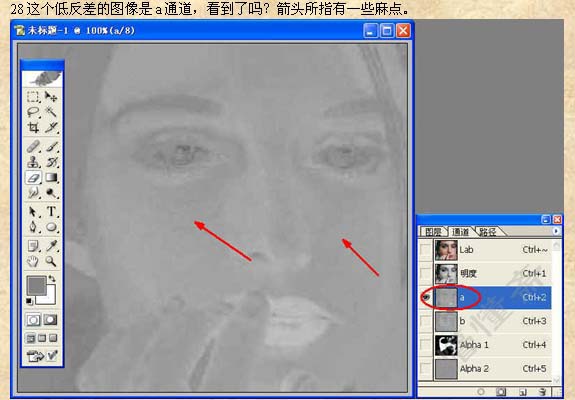Screen dimensions: 575x400
Task: Select the Type tool
Action: click(51, 212)
